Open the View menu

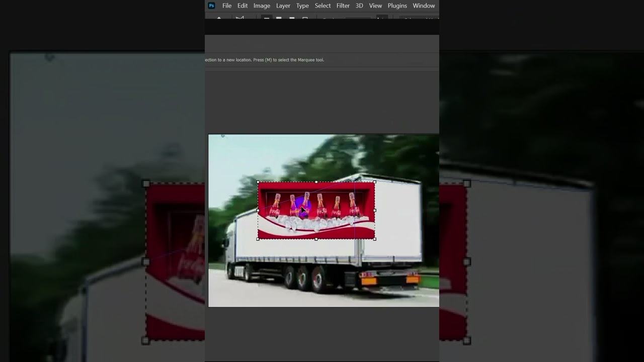(375, 6)
